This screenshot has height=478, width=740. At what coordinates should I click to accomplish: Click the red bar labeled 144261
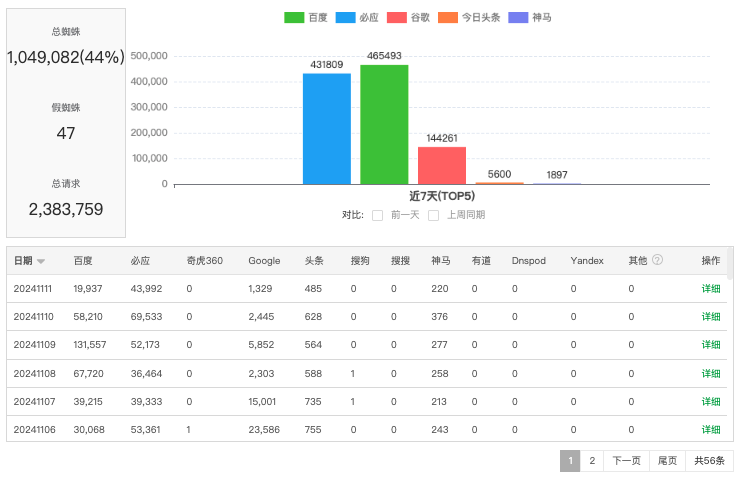(442, 165)
